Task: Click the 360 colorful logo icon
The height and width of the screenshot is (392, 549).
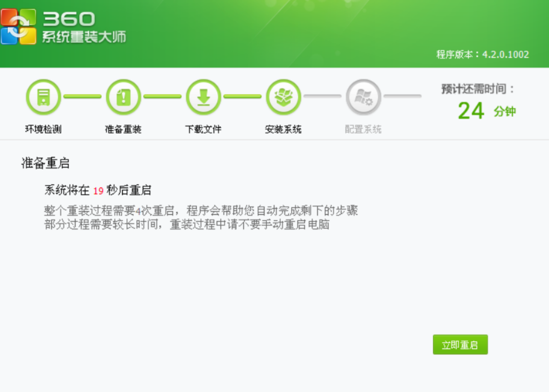Action: (x=18, y=26)
